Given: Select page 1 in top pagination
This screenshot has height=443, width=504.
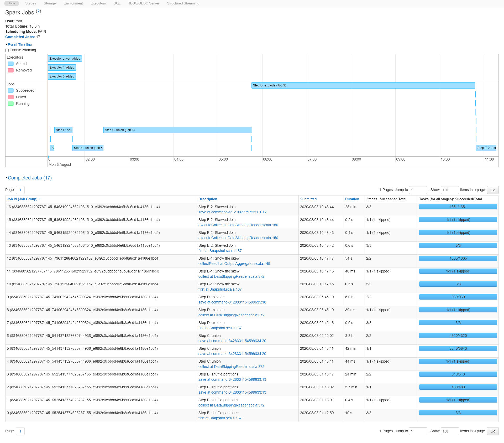Looking at the screenshot, I should coord(20,190).
